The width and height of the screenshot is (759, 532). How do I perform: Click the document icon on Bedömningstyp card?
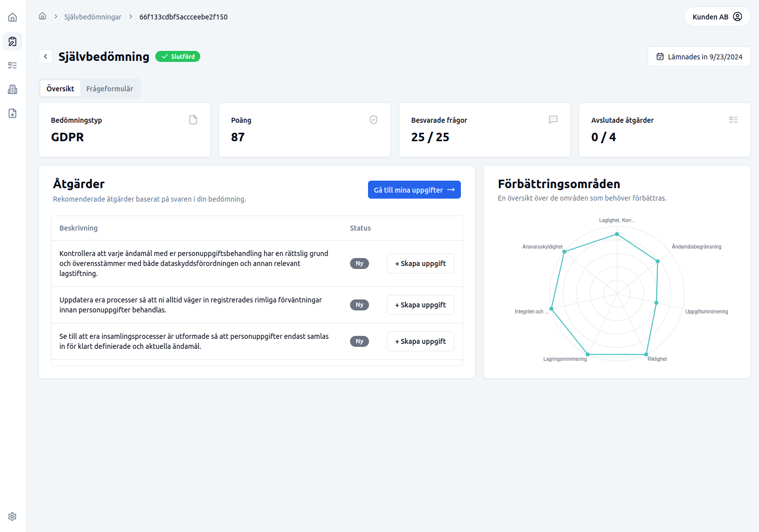tap(193, 120)
